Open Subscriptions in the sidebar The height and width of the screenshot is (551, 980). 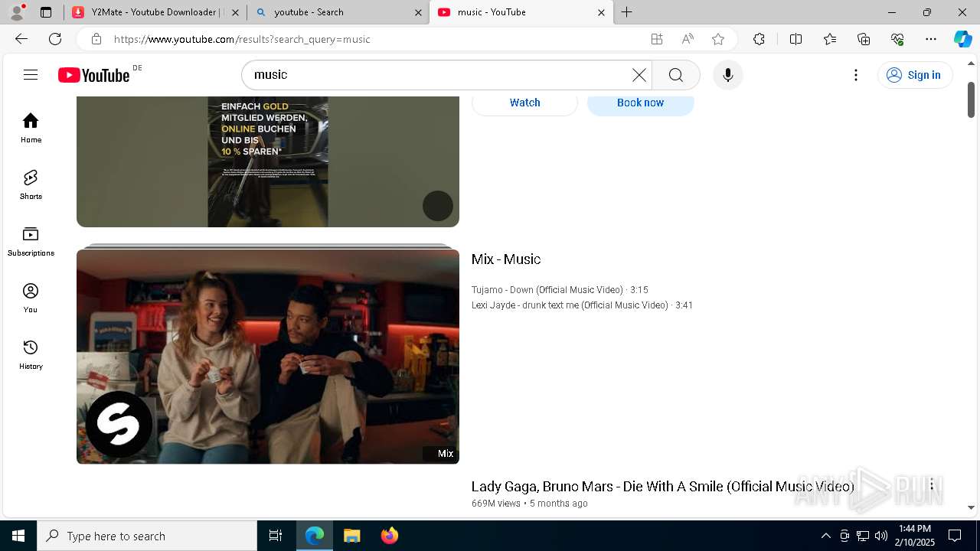click(31, 241)
